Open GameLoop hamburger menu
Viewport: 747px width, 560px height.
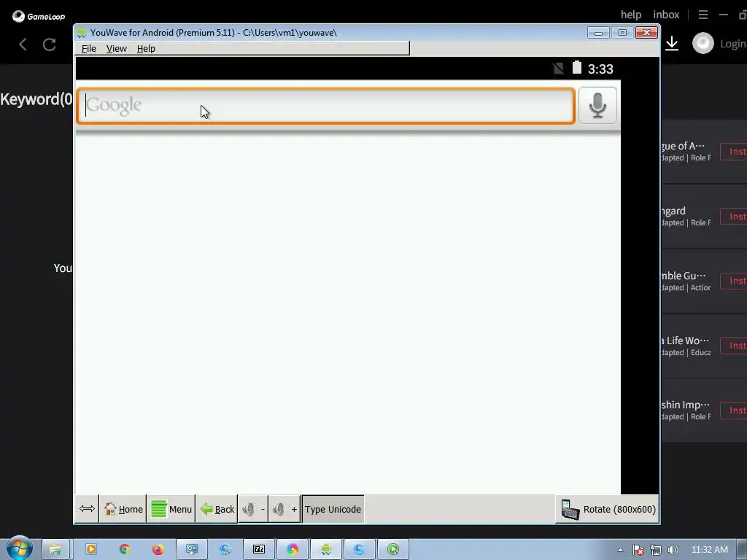click(x=703, y=15)
